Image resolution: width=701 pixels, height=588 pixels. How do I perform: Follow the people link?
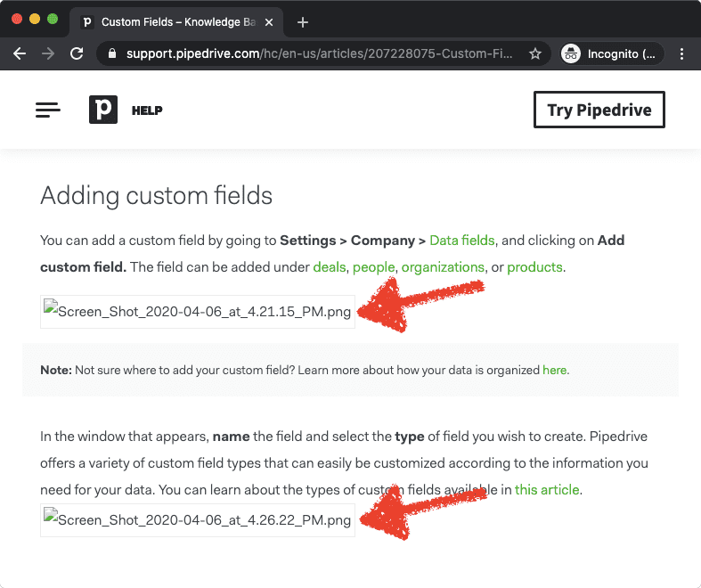point(374,267)
